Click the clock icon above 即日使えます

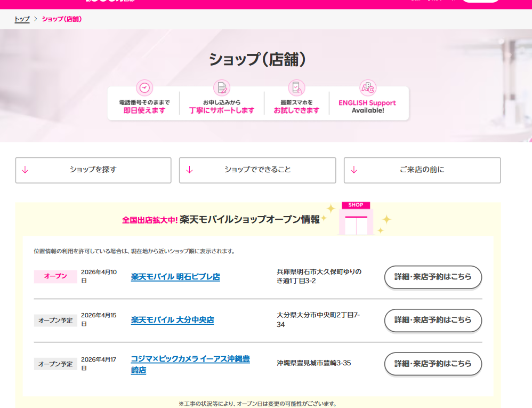(x=144, y=88)
